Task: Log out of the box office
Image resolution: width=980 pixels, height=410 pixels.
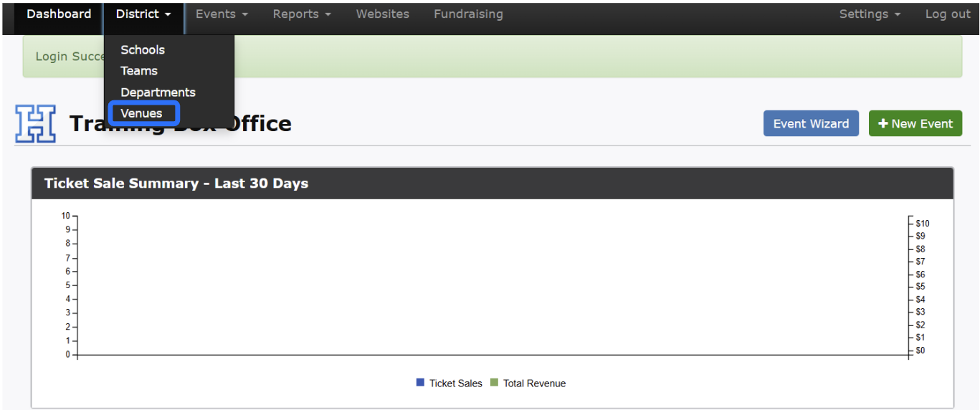Action: pyautogui.click(x=947, y=14)
